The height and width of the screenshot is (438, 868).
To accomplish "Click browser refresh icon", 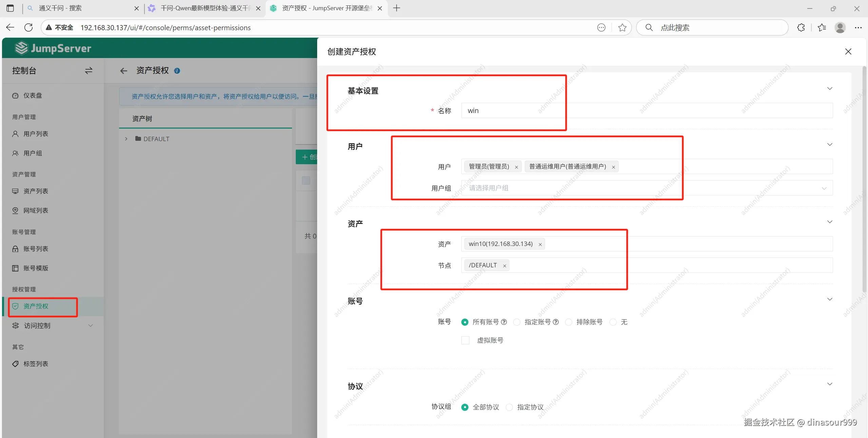I will pos(28,27).
